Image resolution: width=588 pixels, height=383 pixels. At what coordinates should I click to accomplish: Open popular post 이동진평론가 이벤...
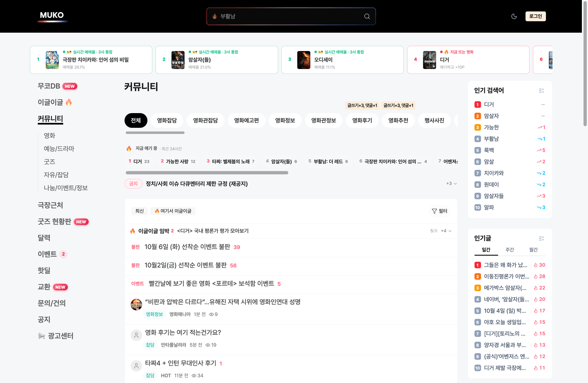(x=506, y=276)
